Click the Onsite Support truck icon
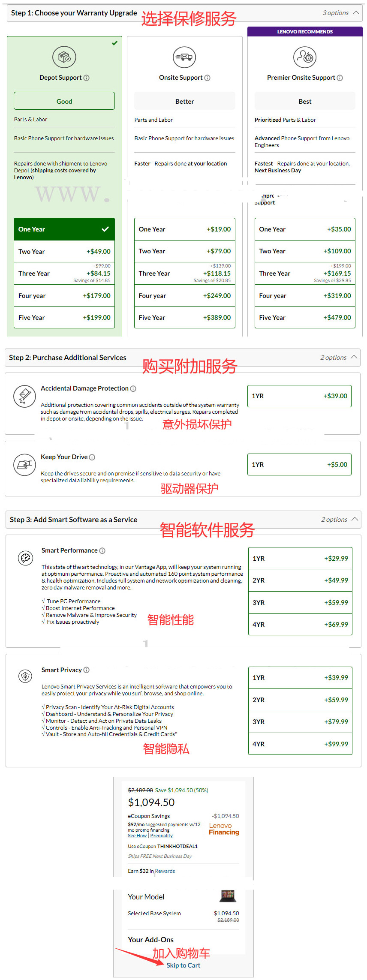The height and width of the screenshot is (980, 367). point(184,57)
